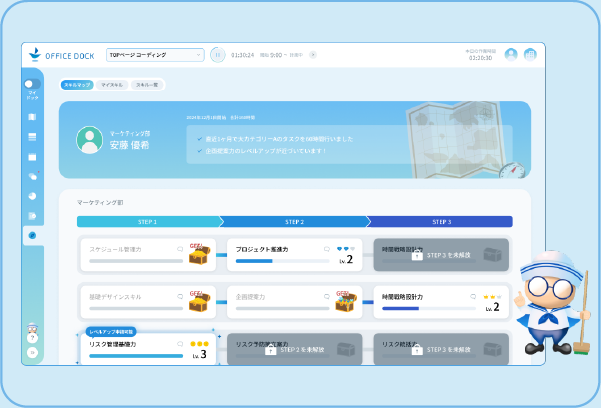Open treasure chest on 基礎デザインスキル card

pyautogui.click(x=200, y=301)
